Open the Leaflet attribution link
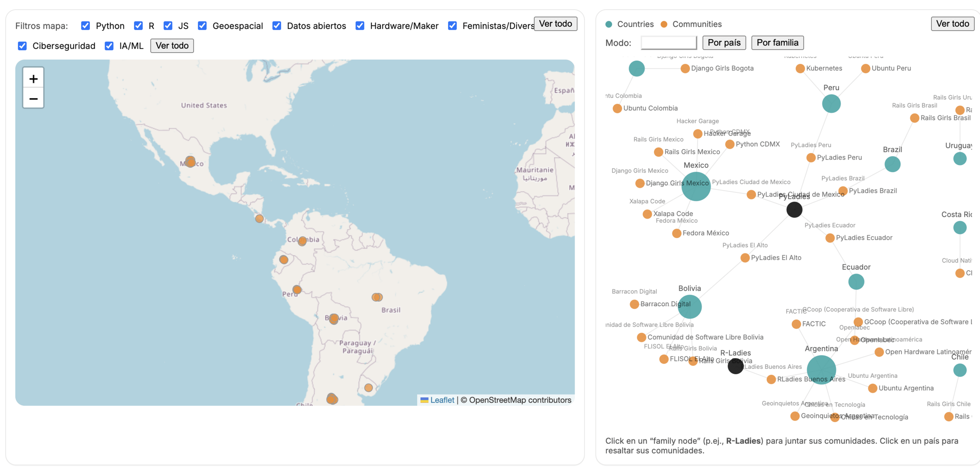980x470 pixels. click(x=442, y=400)
